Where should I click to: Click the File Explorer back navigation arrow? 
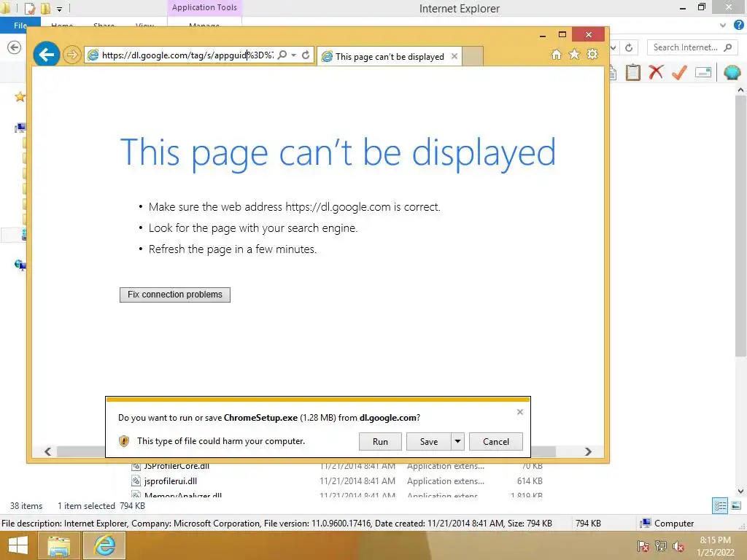15,47
